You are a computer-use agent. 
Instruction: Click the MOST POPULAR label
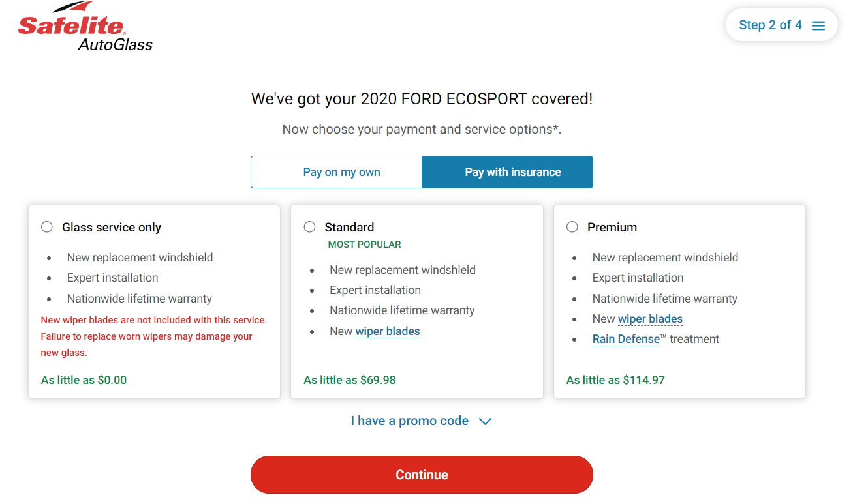[364, 245]
